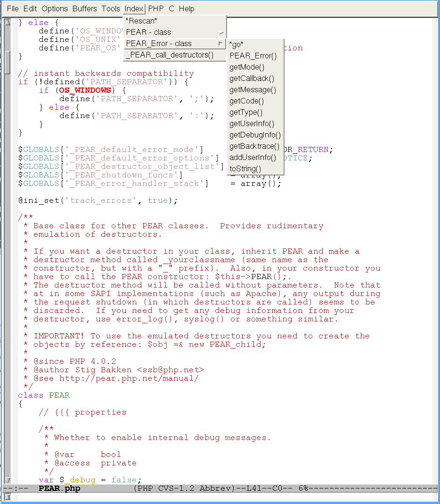Pick getType() from the submenu
This screenshot has width=440, height=504.
click(255, 112)
